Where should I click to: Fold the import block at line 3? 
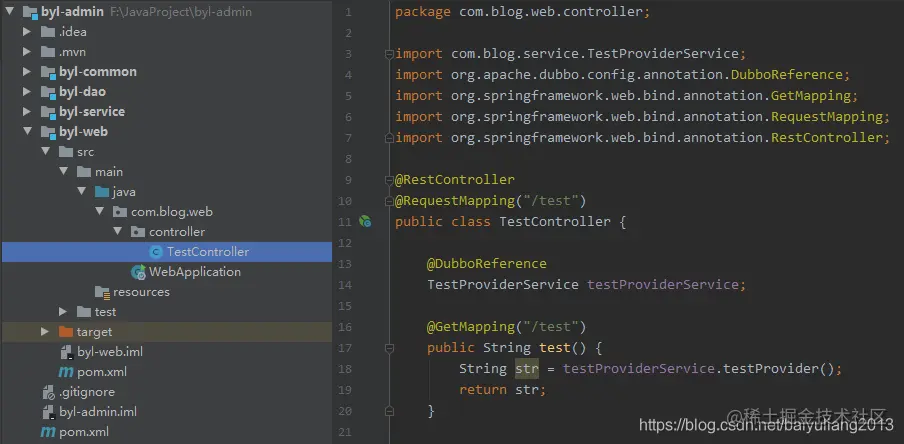tap(389, 54)
